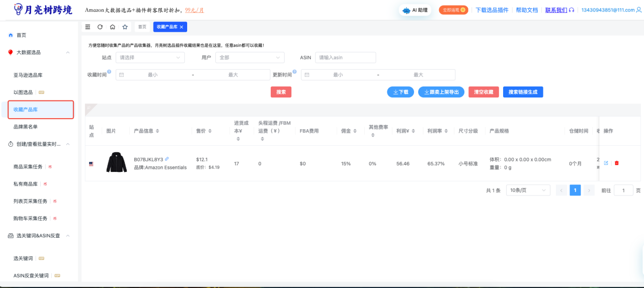The height and width of the screenshot is (288, 644).
Task: Click the ASIN input field
Action: pyautogui.click(x=345, y=58)
